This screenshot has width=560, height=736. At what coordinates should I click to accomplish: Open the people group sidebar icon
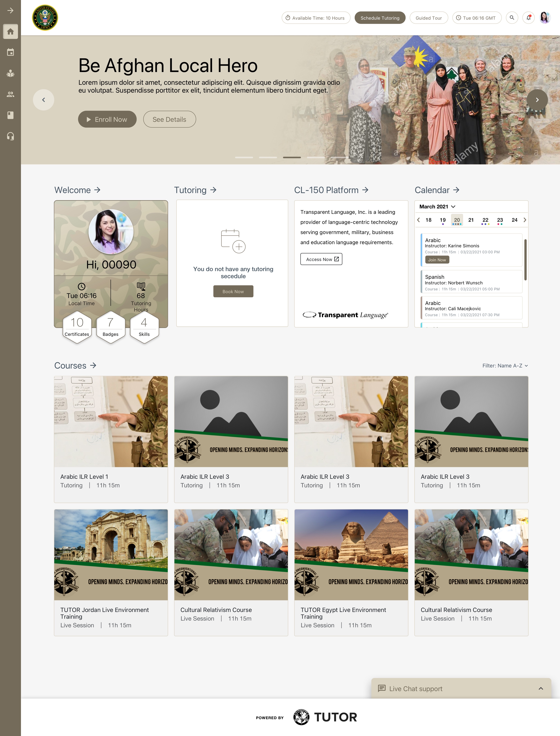10,94
